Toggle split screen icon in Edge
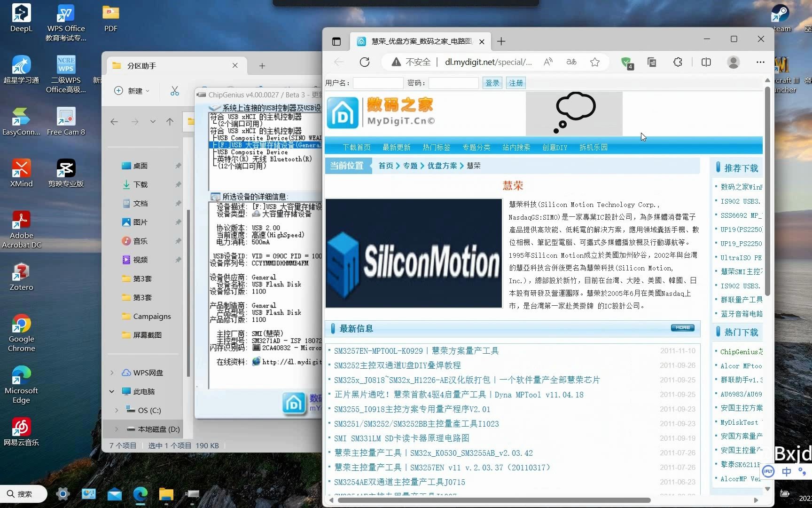The image size is (812, 508). pyautogui.click(x=706, y=62)
